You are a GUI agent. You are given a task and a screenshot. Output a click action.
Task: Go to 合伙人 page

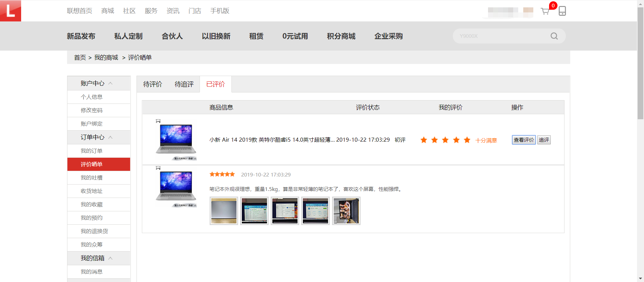point(172,36)
